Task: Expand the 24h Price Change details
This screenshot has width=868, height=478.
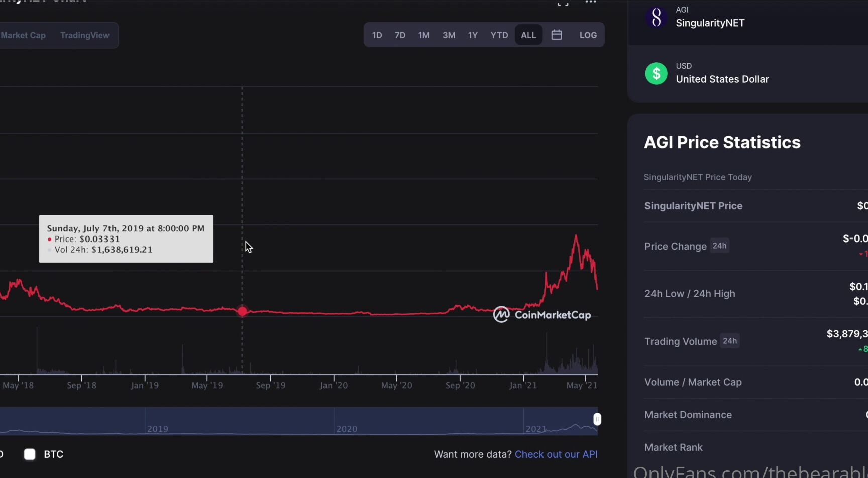Action: (720, 246)
